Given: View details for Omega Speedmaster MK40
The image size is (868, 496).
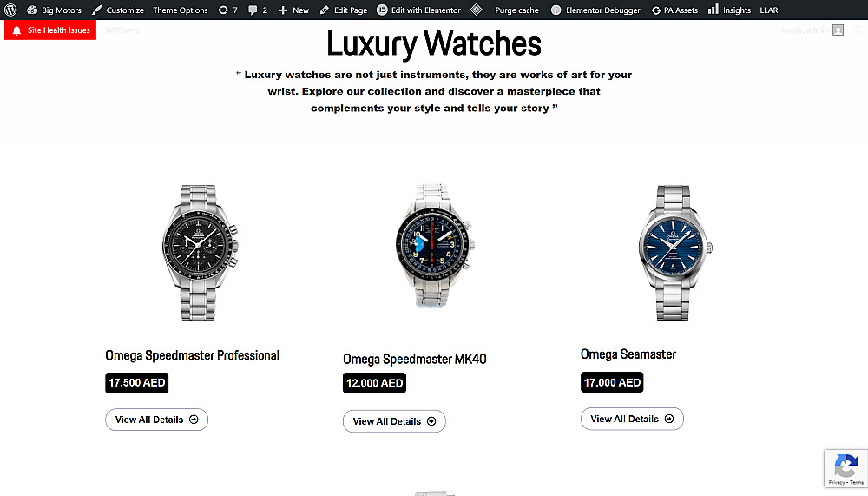Looking at the screenshot, I should (x=394, y=421).
